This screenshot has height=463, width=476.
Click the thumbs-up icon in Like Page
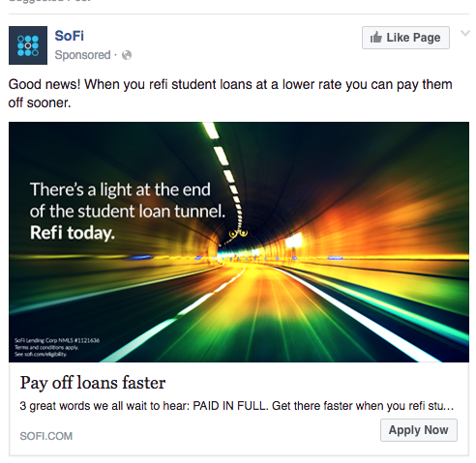point(375,38)
